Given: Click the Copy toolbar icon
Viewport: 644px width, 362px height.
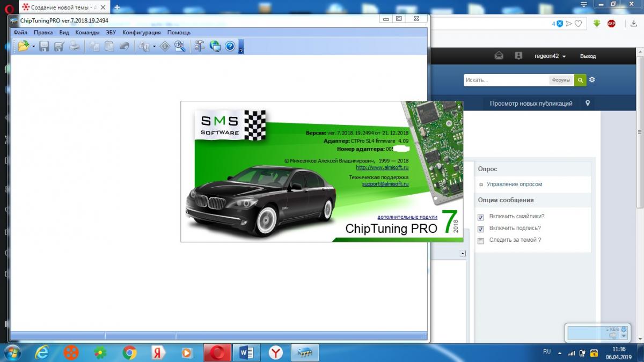Looking at the screenshot, I should click(94, 47).
